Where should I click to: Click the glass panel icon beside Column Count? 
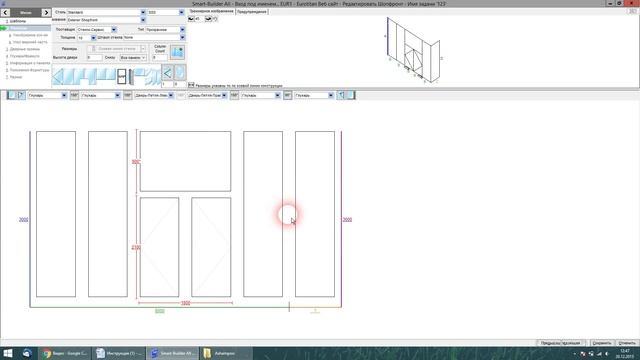(x=177, y=52)
